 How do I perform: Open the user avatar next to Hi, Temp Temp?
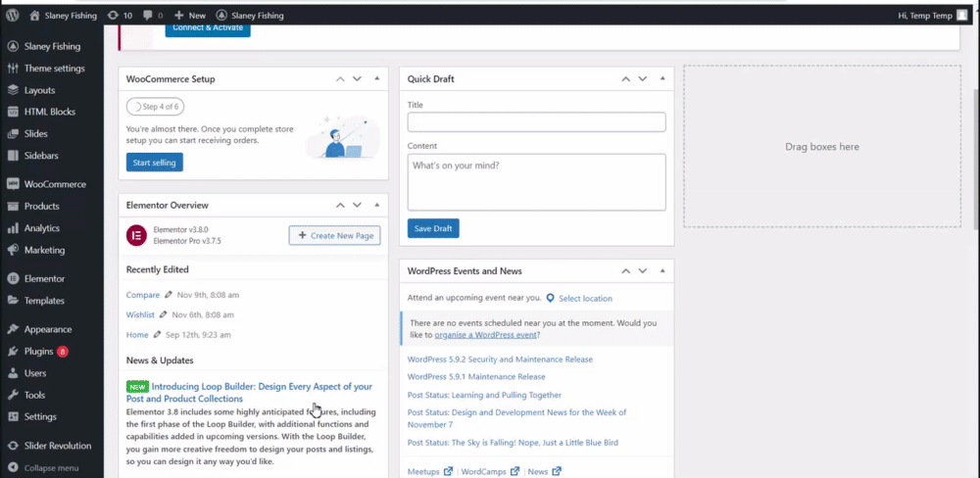tap(962, 15)
